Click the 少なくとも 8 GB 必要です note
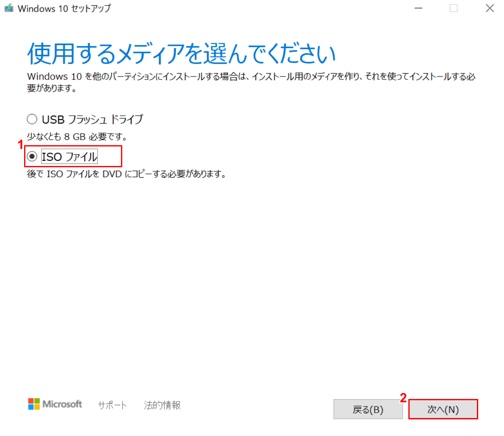504x436 pixels. (x=77, y=136)
